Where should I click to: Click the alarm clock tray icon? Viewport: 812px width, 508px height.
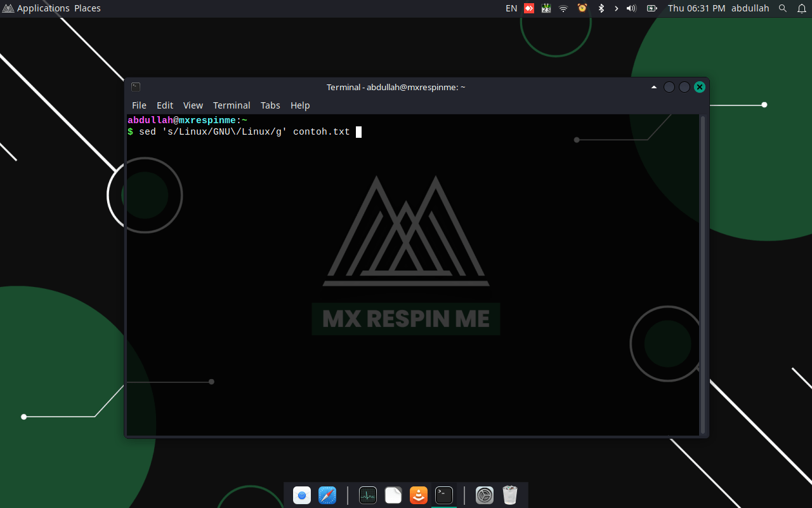click(x=582, y=8)
